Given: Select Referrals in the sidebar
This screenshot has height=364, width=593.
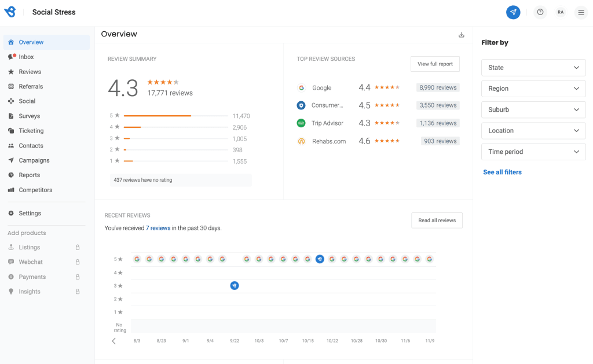Looking at the screenshot, I should tap(32, 86).
